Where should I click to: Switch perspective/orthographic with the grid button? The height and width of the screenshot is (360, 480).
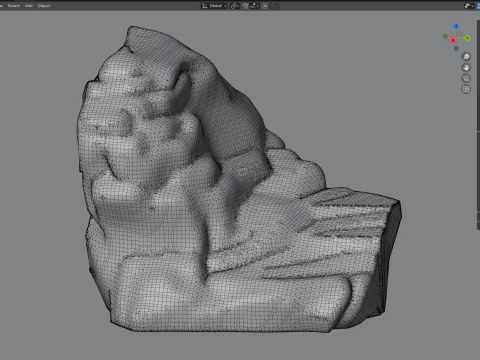pos(466,89)
